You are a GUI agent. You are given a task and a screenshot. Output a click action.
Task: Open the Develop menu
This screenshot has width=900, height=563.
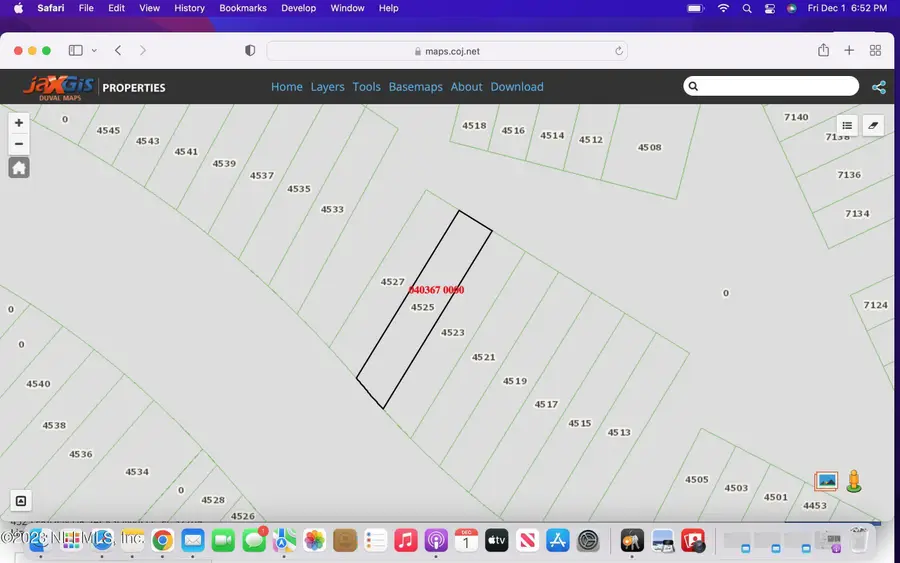298,8
